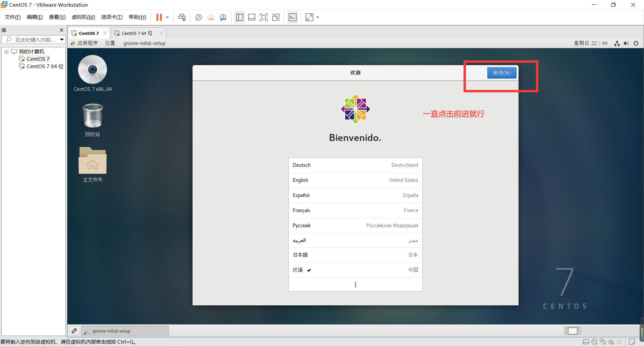This screenshot has width=644, height=346.
Task: Open the library search filter dropdown
Action: click(x=62, y=40)
